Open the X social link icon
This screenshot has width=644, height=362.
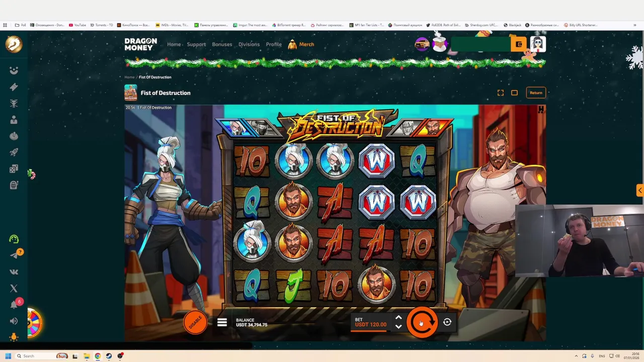(14, 288)
